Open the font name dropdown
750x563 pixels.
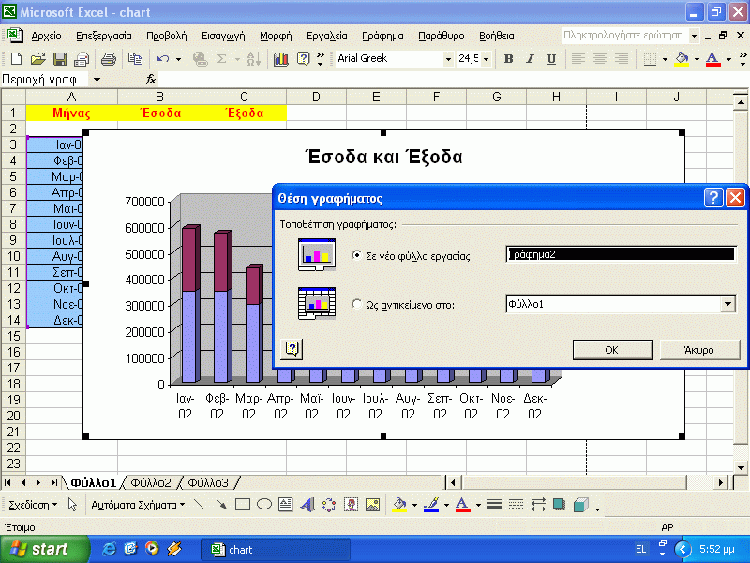click(x=448, y=59)
